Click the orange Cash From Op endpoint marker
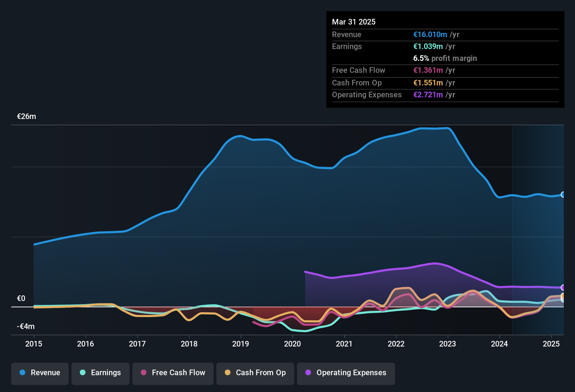This screenshot has width=575, height=392. (x=563, y=296)
